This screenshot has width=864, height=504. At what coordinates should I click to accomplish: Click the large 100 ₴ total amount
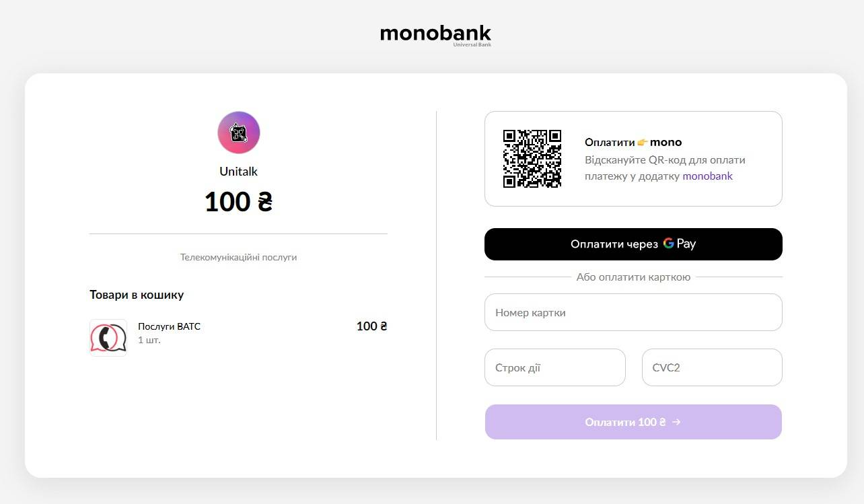pyautogui.click(x=238, y=202)
